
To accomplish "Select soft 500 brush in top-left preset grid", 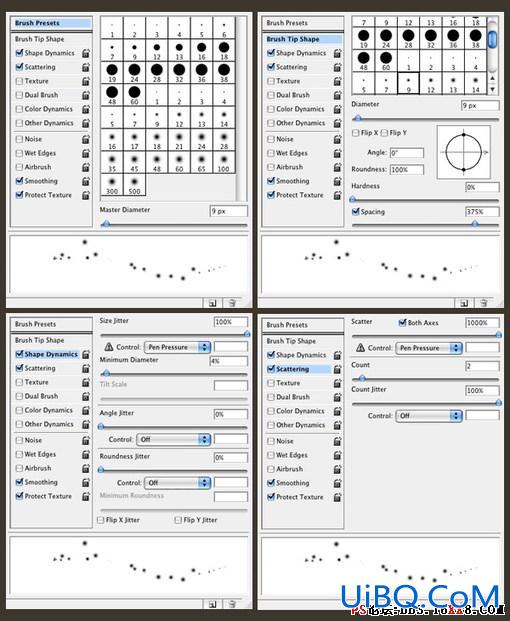I will pos(135,185).
